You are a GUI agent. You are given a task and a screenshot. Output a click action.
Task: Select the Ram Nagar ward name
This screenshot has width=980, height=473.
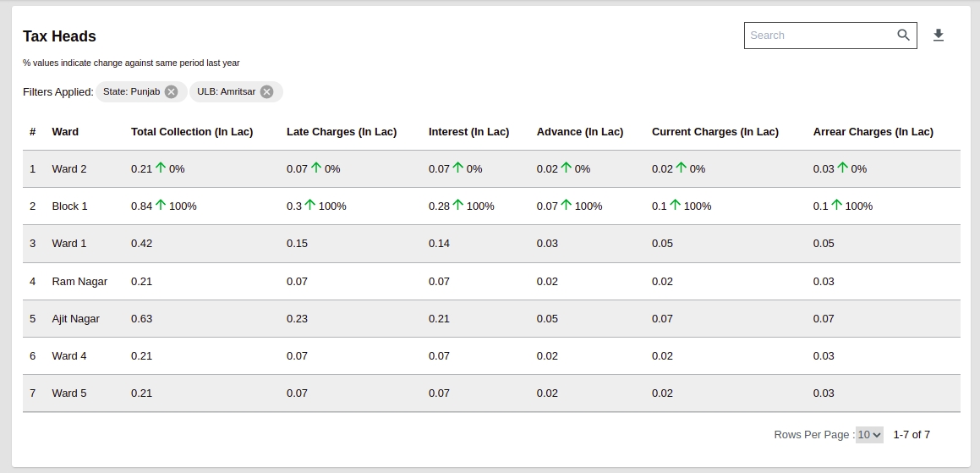79,282
